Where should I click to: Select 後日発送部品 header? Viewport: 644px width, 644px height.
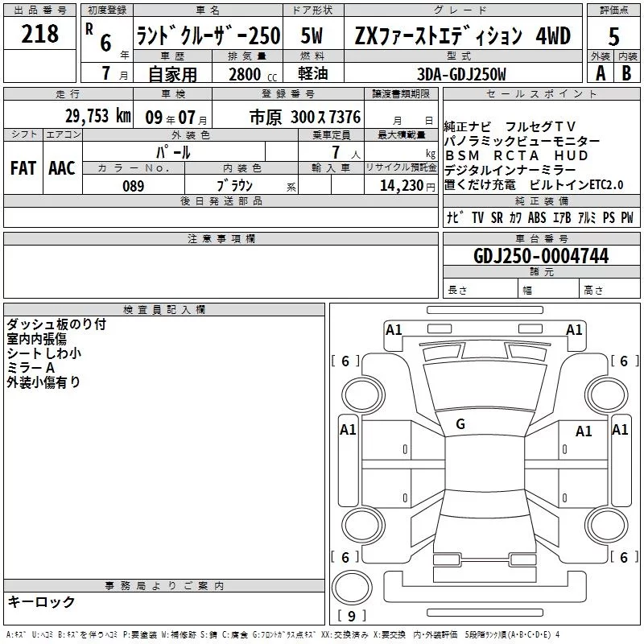tap(221, 200)
